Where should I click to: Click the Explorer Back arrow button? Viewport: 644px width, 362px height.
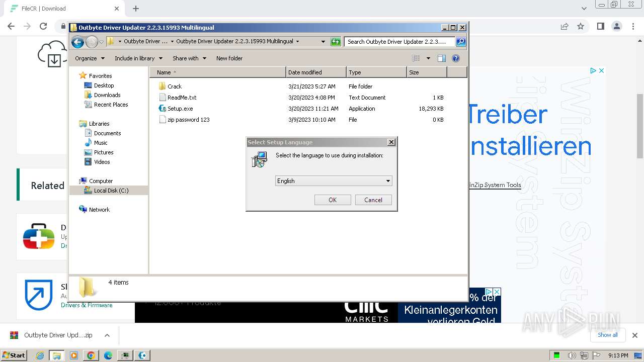(x=77, y=42)
